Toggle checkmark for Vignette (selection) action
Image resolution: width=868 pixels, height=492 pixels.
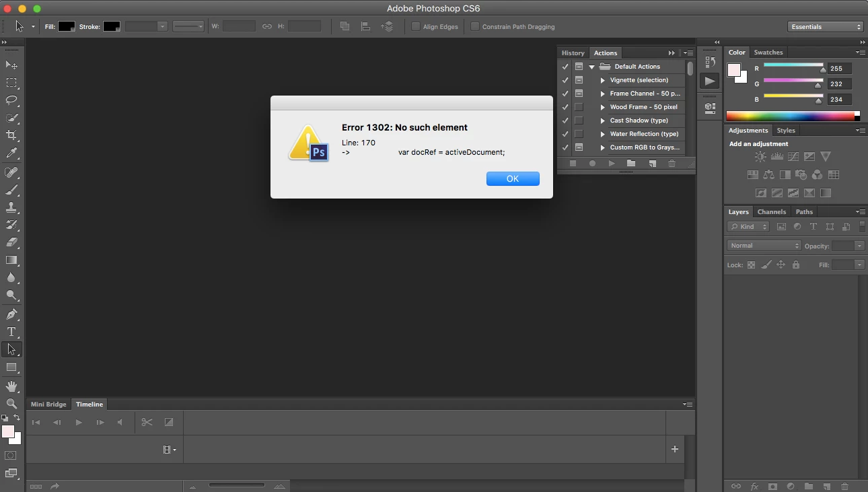click(565, 80)
